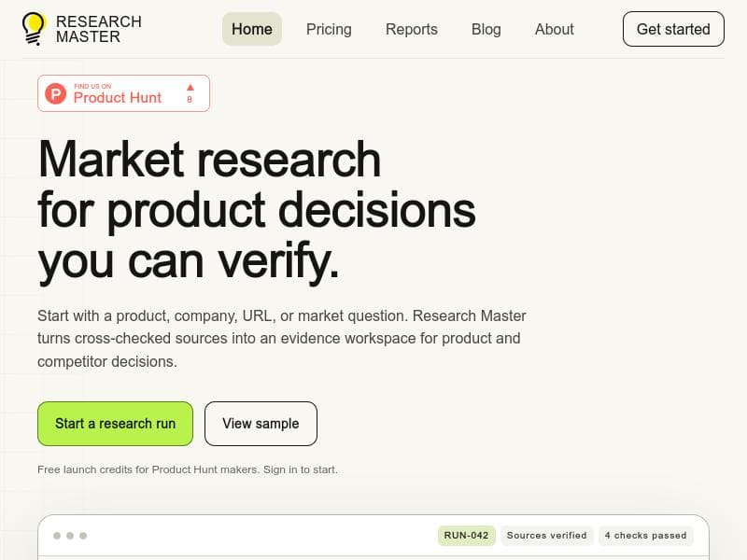Image resolution: width=747 pixels, height=560 pixels.
Task: Open the Blog link
Action: (x=486, y=29)
